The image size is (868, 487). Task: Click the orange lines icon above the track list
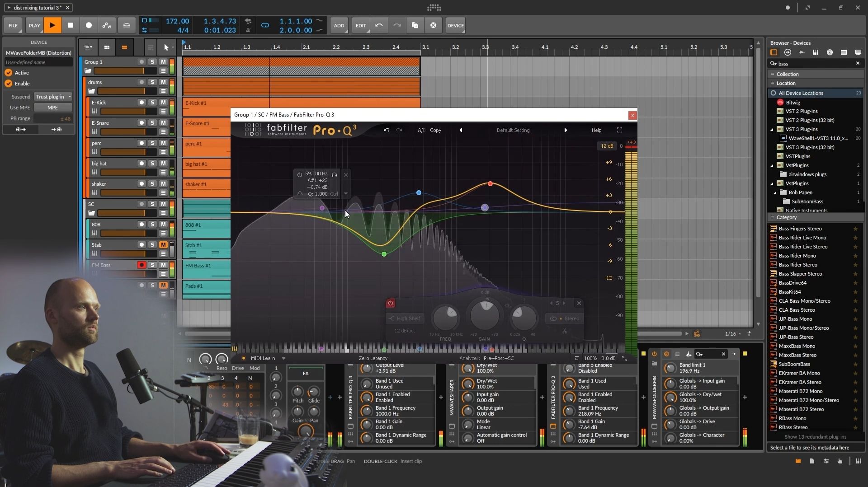(x=124, y=47)
